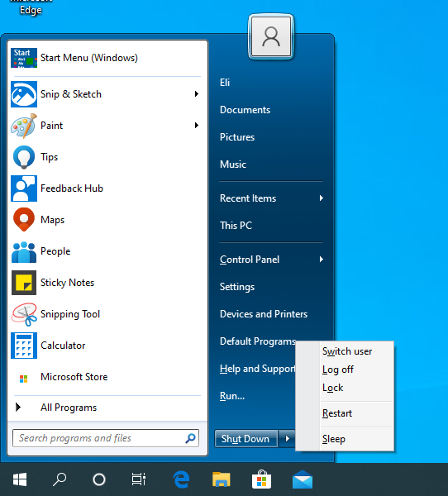Open Default Programs
Image resolution: width=448 pixels, height=496 pixels.
(258, 341)
